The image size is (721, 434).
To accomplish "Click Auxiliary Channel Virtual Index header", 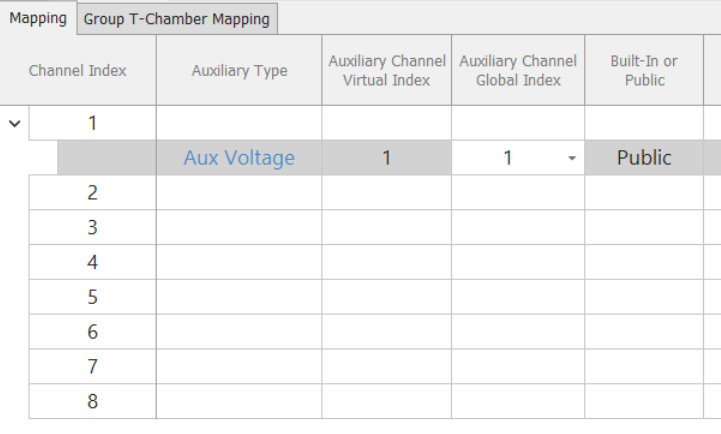I will 386,71.
